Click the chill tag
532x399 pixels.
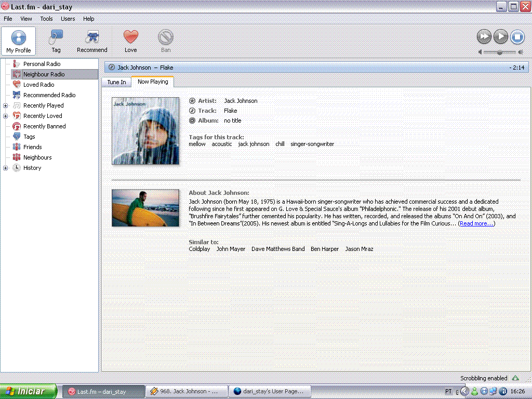pos(280,144)
